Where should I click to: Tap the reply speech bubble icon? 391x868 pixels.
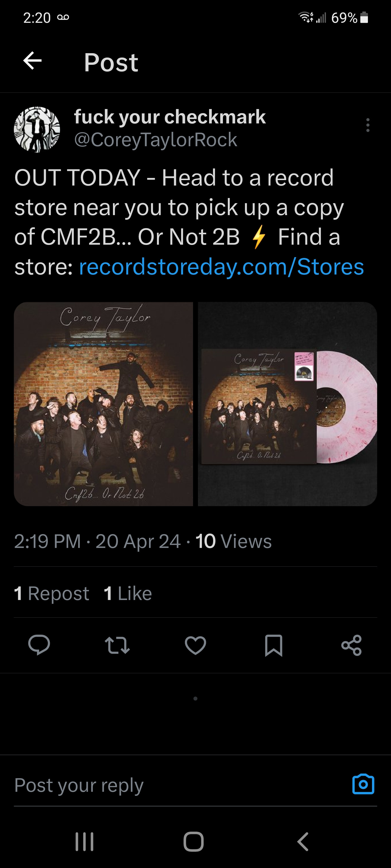(39, 645)
